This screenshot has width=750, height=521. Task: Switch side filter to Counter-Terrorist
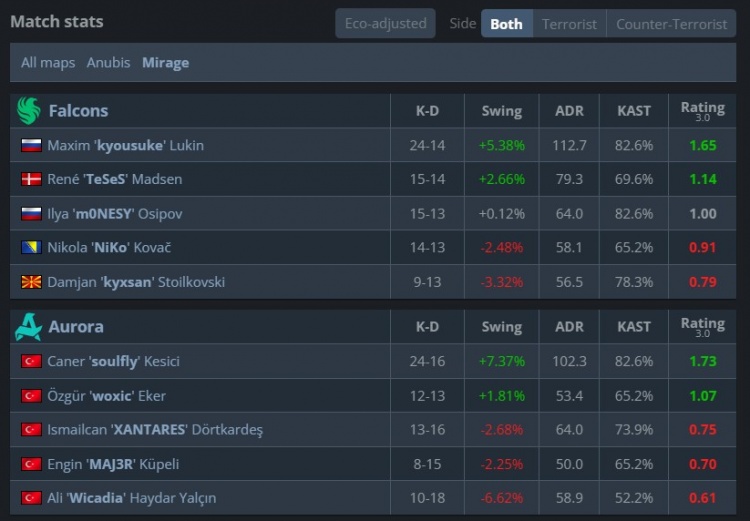[x=671, y=24]
